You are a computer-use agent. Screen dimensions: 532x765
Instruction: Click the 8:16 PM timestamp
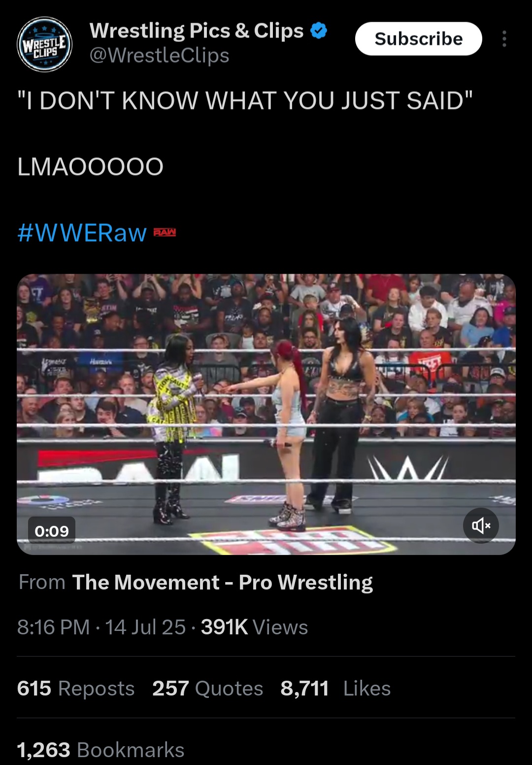(x=54, y=627)
